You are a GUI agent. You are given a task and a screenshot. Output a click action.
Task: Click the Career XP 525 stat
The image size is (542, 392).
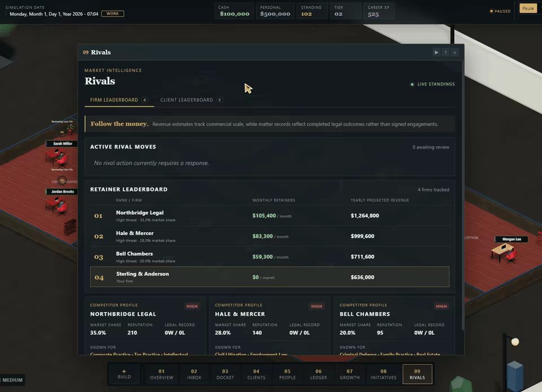pos(378,11)
